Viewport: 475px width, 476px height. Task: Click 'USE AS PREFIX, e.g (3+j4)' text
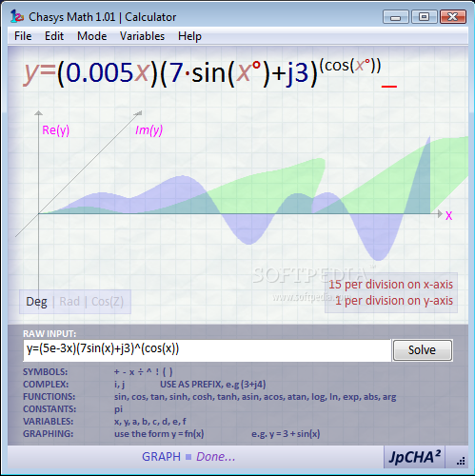click(212, 385)
